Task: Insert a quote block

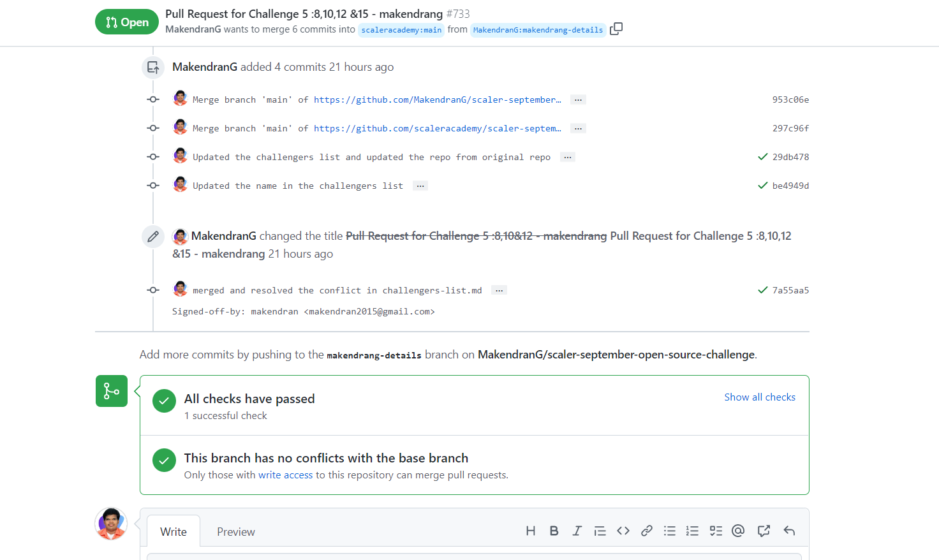Action: (600, 531)
